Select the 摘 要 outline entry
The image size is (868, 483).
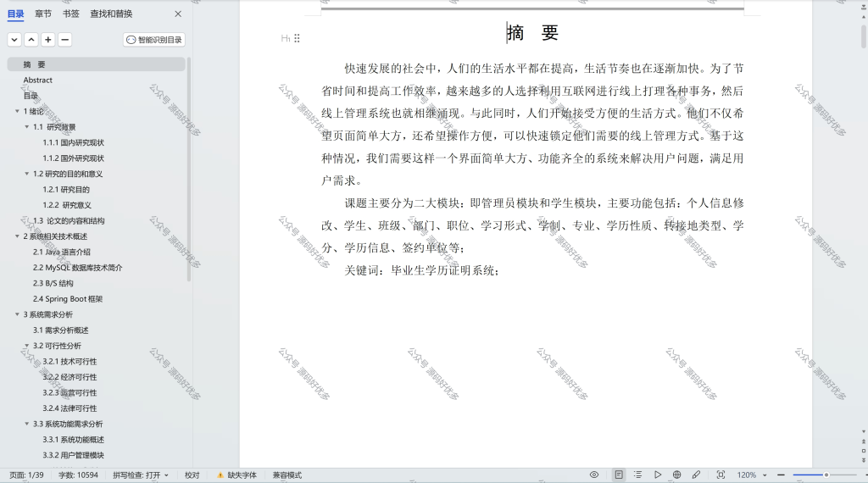click(x=97, y=64)
